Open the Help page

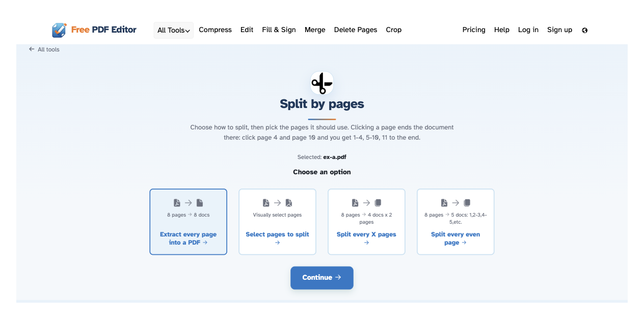click(x=502, y=30)
